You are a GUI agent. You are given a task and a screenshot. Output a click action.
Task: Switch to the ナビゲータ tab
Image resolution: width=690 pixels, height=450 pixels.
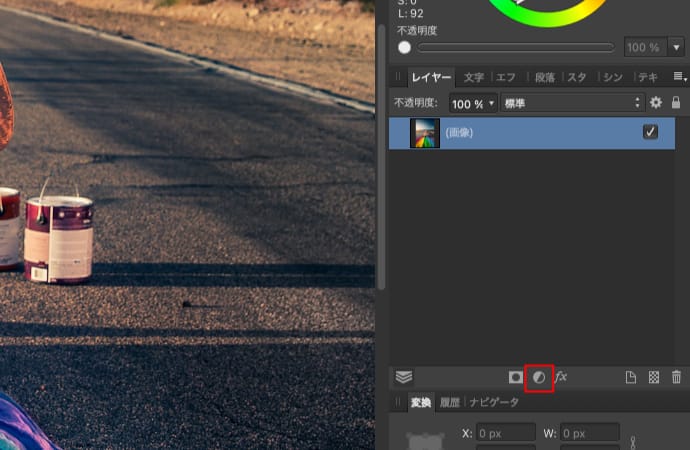(495, 402)
